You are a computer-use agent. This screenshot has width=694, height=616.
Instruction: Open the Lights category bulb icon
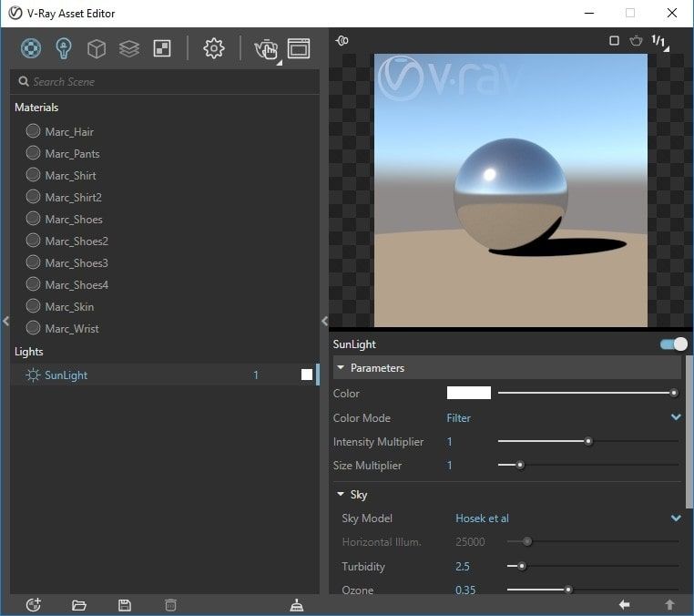64,47
